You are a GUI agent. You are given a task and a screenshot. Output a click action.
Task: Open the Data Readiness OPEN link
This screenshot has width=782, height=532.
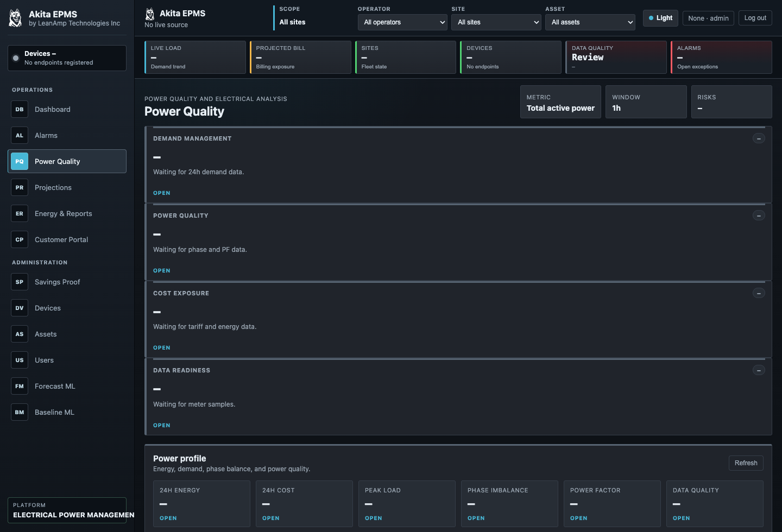162,426
